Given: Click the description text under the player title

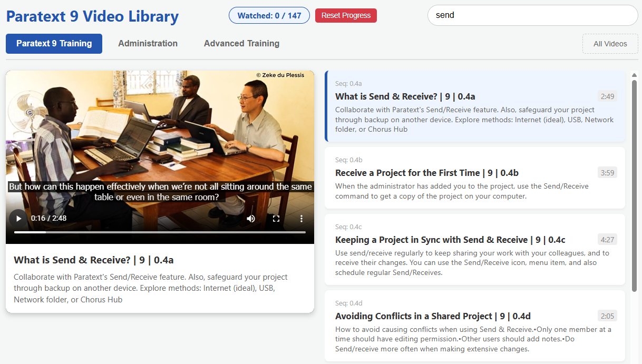Looking at the screenshot, I should (x=151, y=288).
